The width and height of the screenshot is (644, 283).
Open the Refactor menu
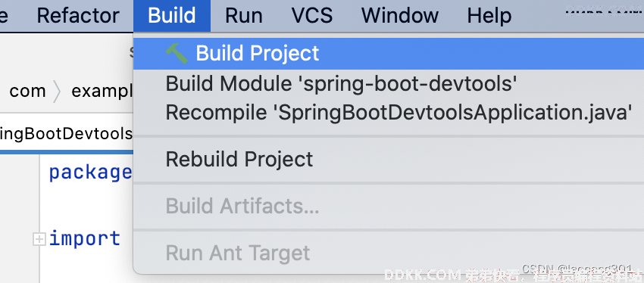78,16
